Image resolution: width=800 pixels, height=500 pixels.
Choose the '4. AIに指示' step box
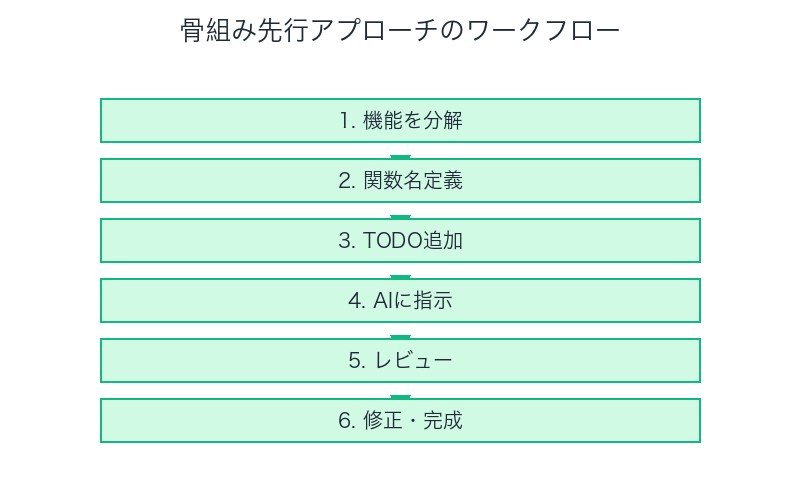[x=400, y=301]
